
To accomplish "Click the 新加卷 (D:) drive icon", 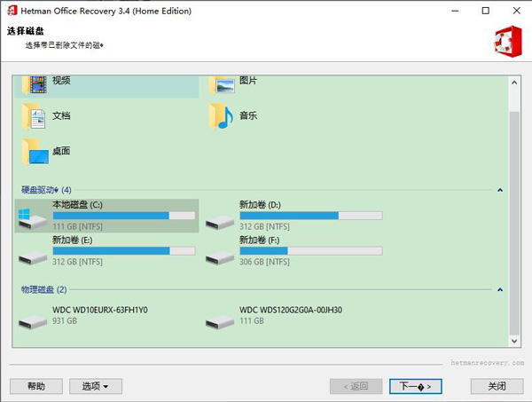I will 220,223.
